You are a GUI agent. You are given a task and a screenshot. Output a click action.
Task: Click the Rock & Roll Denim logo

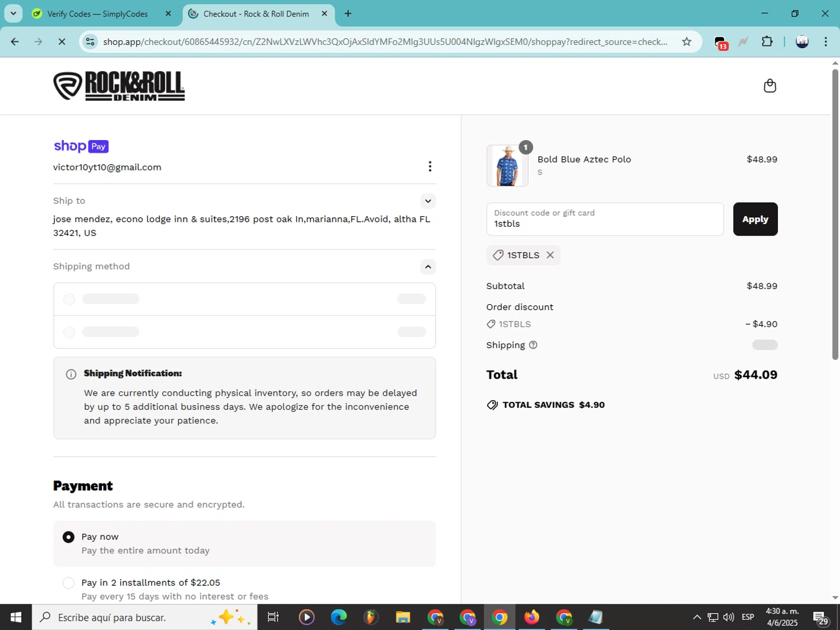pos(119,86)
